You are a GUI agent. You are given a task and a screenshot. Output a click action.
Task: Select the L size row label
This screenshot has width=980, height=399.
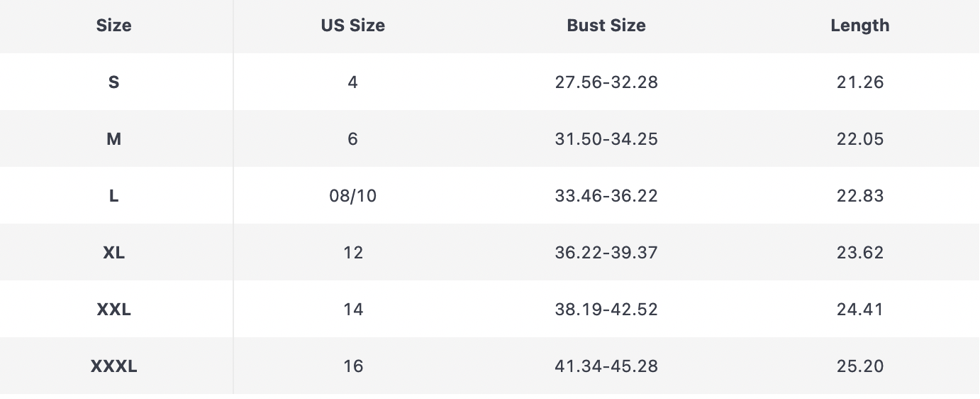coord(114,196)
